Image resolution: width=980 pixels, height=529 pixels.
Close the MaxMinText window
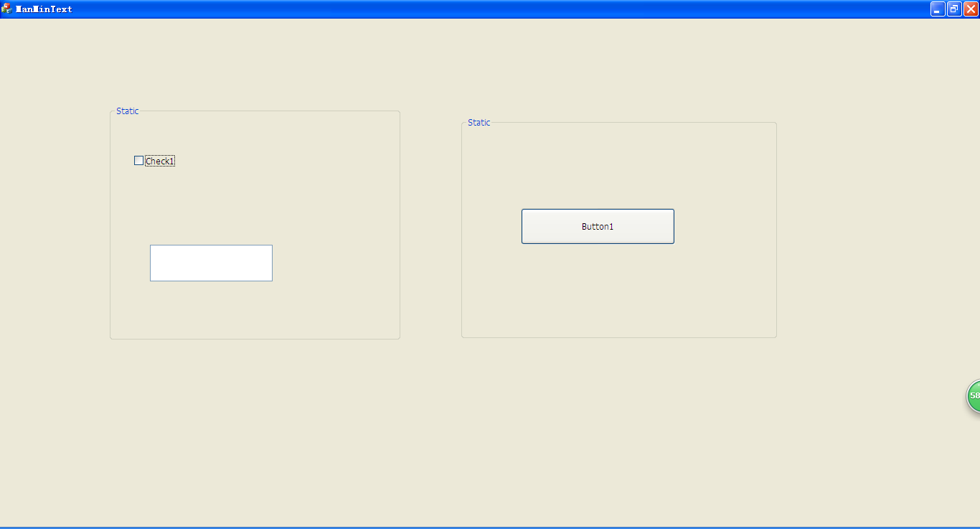(x=971, y=9)
